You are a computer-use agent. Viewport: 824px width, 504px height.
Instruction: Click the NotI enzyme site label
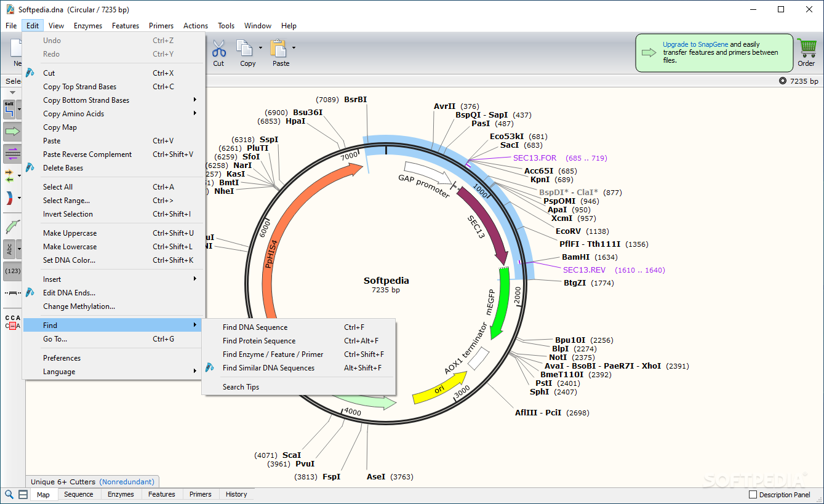(558, 358)
